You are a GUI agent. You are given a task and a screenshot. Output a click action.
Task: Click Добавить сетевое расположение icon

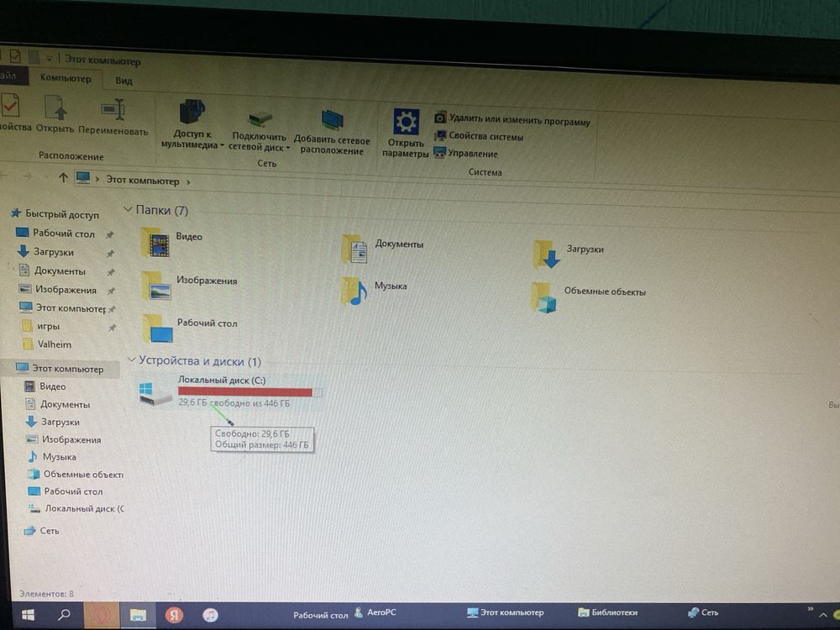(x=332, y=120)
